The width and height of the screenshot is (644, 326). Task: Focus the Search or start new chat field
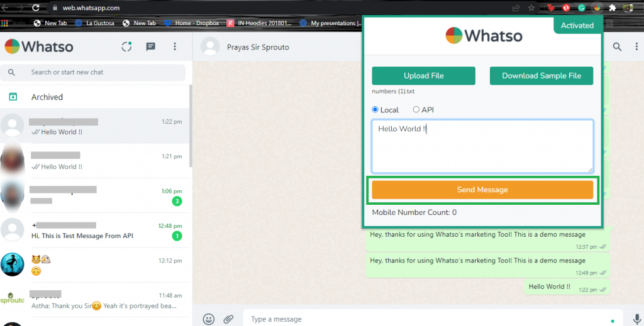click(x=93, y=72)
